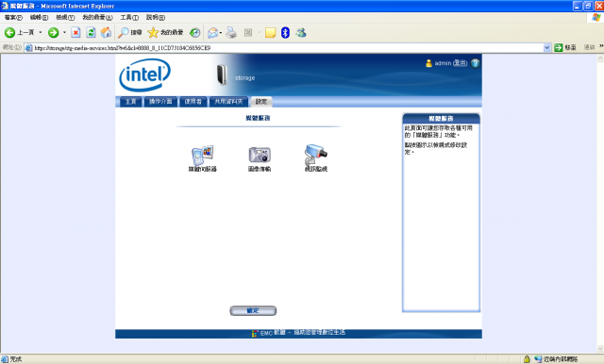Open the 編輯(E) menu

click(40, 17)
